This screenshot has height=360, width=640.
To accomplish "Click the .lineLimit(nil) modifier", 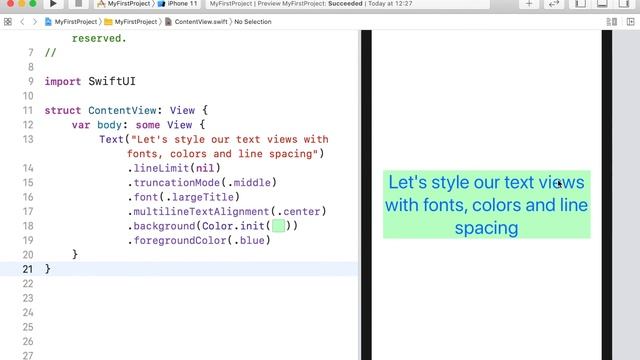I will click(174, 168).
